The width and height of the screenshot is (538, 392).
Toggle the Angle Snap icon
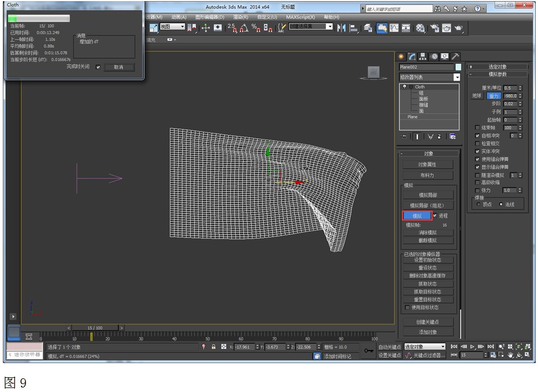tap(244, 28)
